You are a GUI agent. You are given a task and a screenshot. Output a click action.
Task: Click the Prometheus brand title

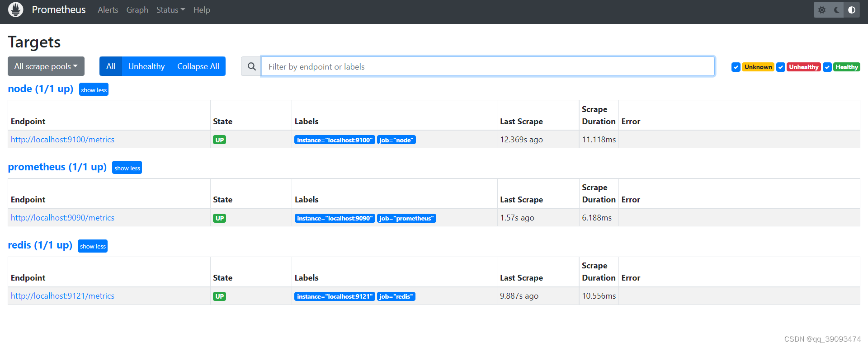point(59,10)
